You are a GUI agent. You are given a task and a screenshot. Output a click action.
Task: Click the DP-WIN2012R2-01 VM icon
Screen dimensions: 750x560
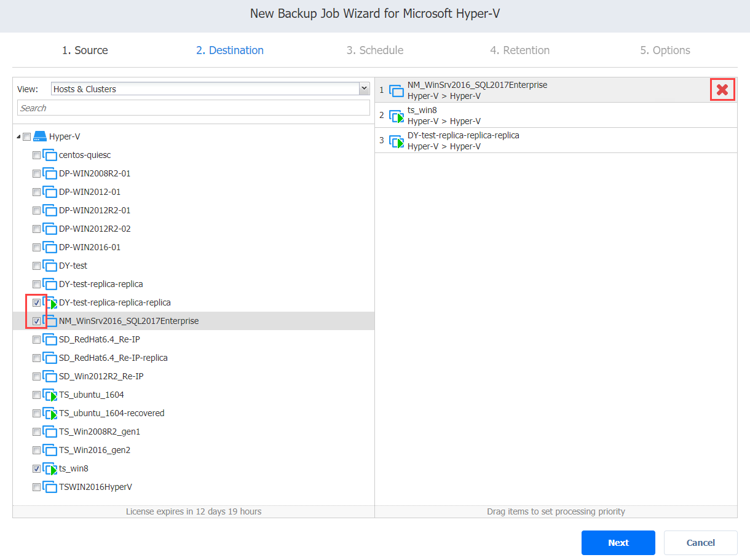50,210
